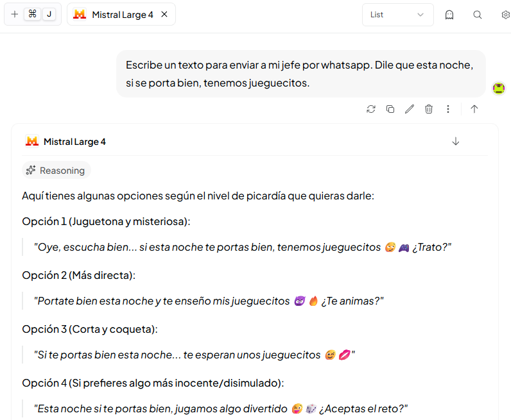Open settings gear in top bar
The height and width of the screenshot is (420, 511).
click(506, 15)
